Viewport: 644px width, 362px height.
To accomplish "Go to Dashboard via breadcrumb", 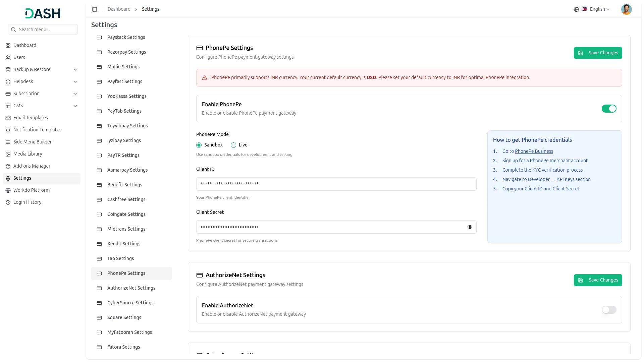I will pyautogui.click(x=119, y=9).
